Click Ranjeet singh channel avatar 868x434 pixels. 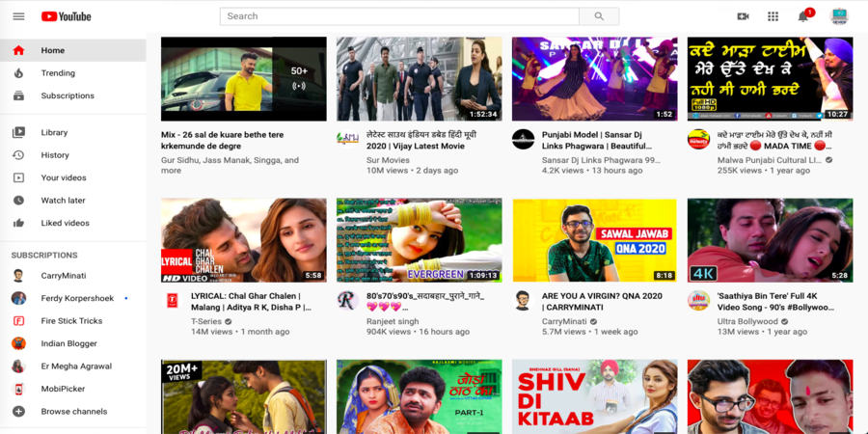pos(347,300)
